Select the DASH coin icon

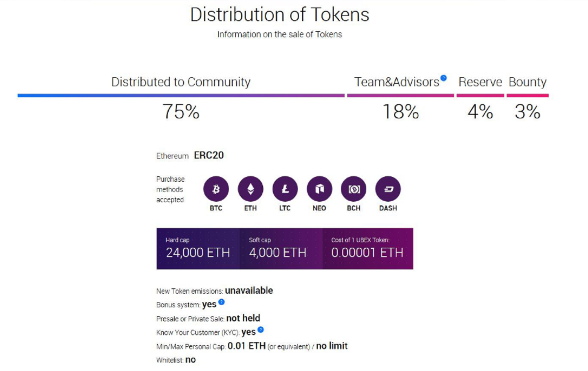(x=388, y=189)
